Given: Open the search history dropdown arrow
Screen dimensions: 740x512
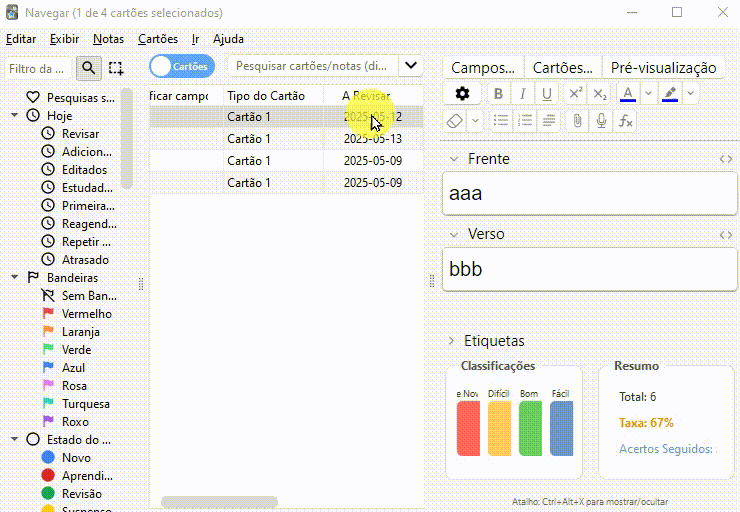Looking at the screenshot, I should 411,66.
